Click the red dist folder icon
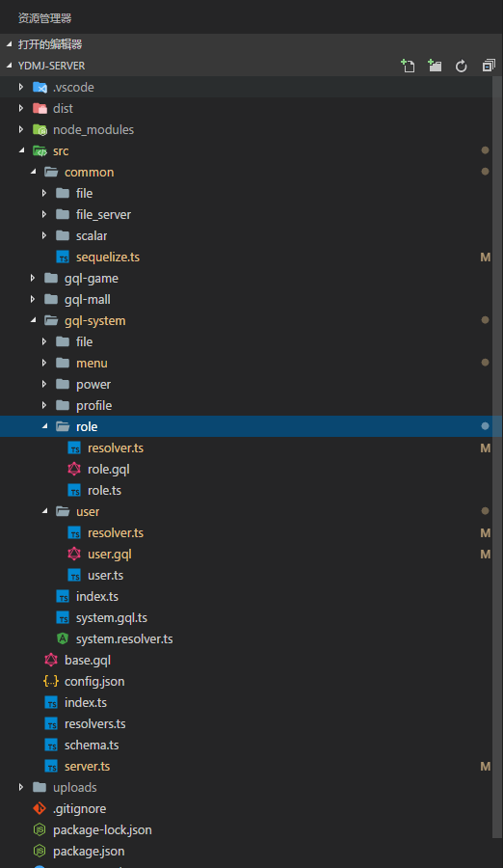The width and height of the screenshot is (503, 868). (x=40, y=108)
